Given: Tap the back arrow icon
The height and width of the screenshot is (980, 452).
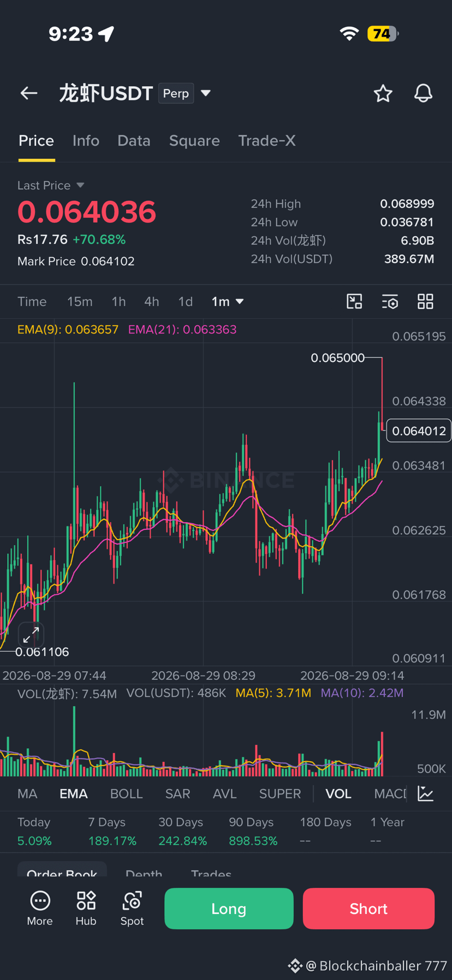Looking at the screenshot, I should 29,93.
